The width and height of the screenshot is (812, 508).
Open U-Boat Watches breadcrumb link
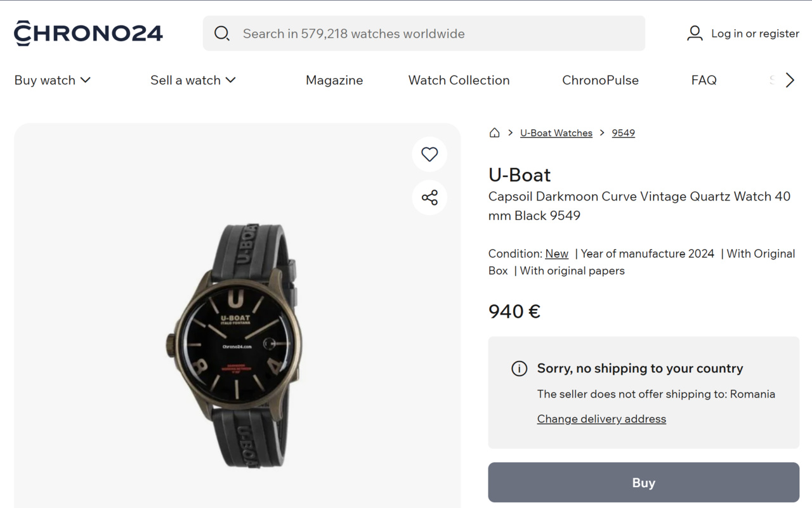click(x=556, y=133)
